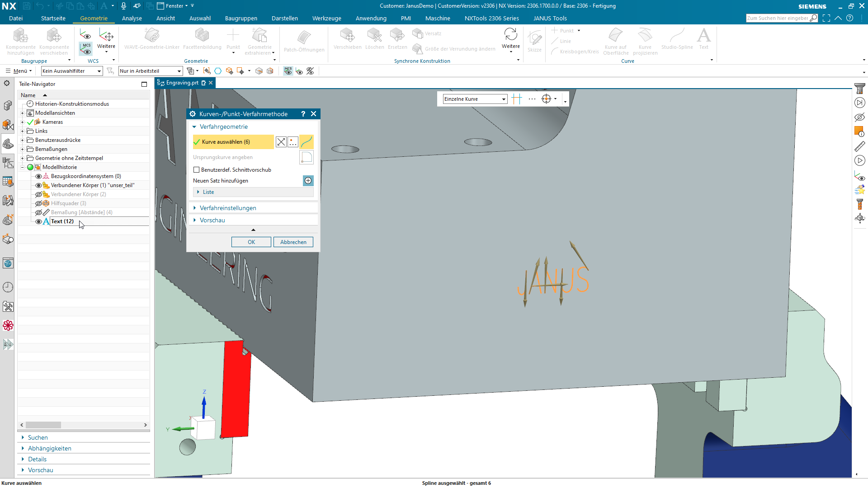Image resolution: width=868 pixels, height=488 pixels.
Task: Click the navigator horizontal scrollbar thumb
Action: [x=43, y=425]
